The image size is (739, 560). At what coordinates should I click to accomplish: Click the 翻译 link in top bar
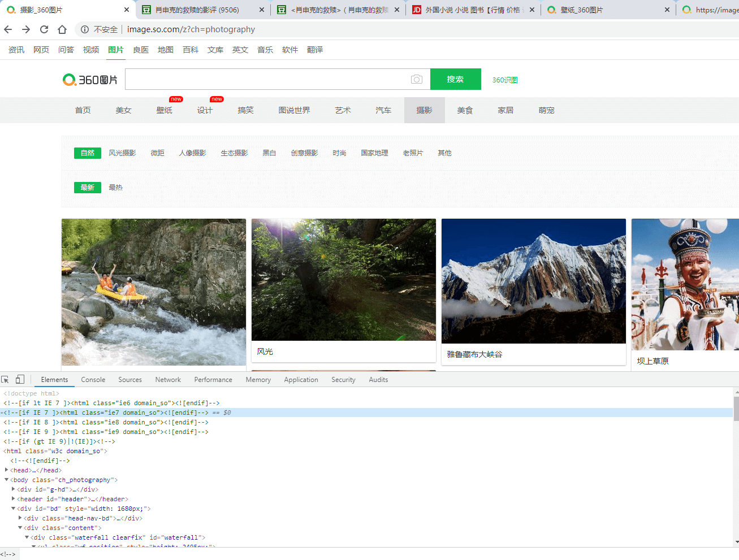click(315, 50)
